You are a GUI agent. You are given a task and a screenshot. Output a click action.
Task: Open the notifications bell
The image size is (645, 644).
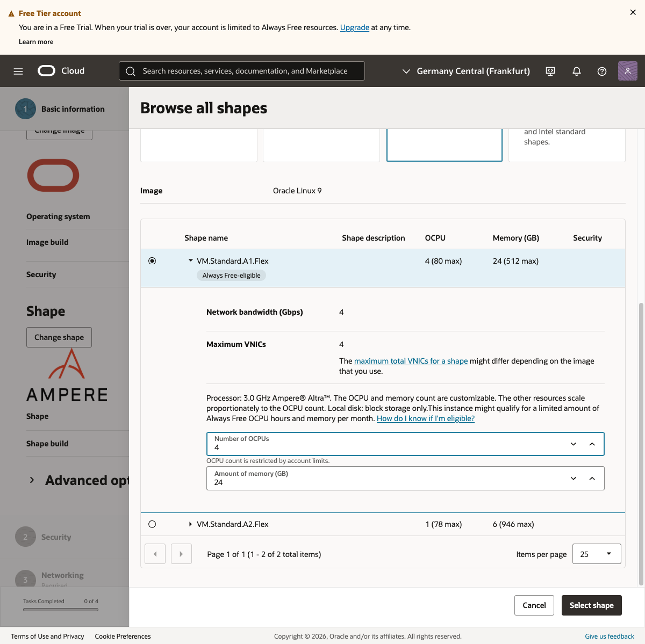click(577, 71)
